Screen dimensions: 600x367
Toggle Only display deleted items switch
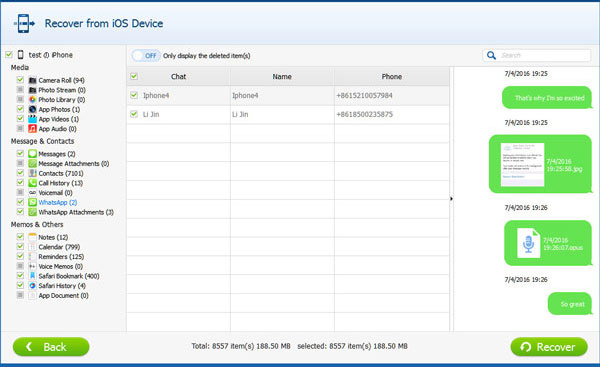pos(146,56)
